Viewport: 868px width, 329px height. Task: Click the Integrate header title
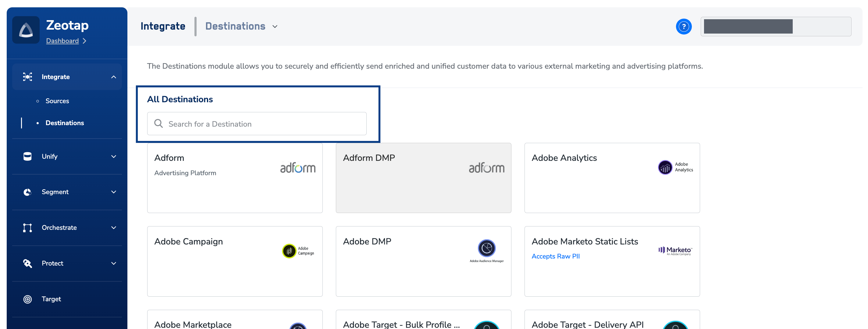[x=163, y=26]
